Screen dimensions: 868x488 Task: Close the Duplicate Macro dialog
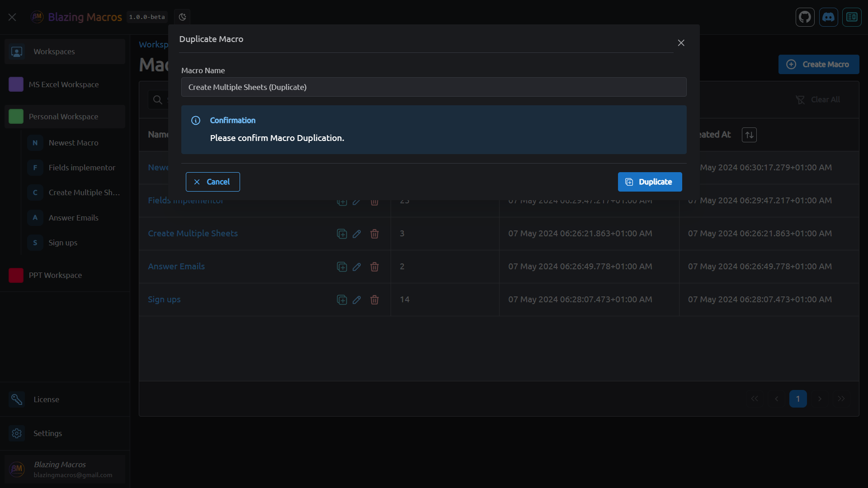click(x=681, y=43)
